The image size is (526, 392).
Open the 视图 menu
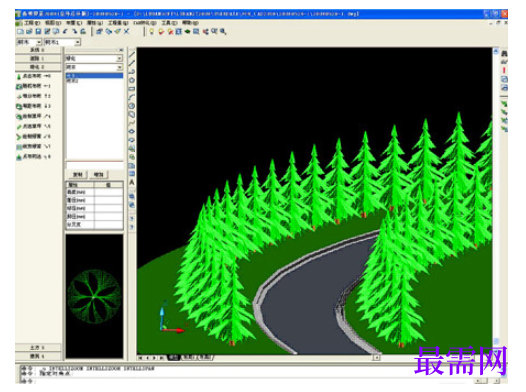point(53,23)
